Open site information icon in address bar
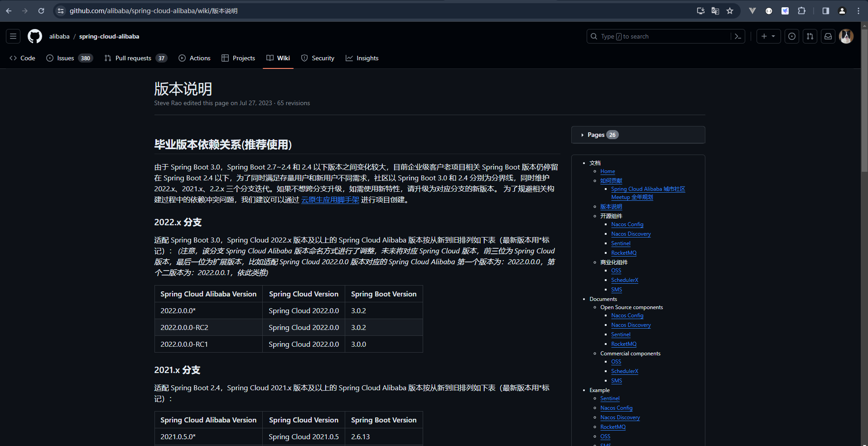Screen dimensions: 868x446 tap(61, 11)
